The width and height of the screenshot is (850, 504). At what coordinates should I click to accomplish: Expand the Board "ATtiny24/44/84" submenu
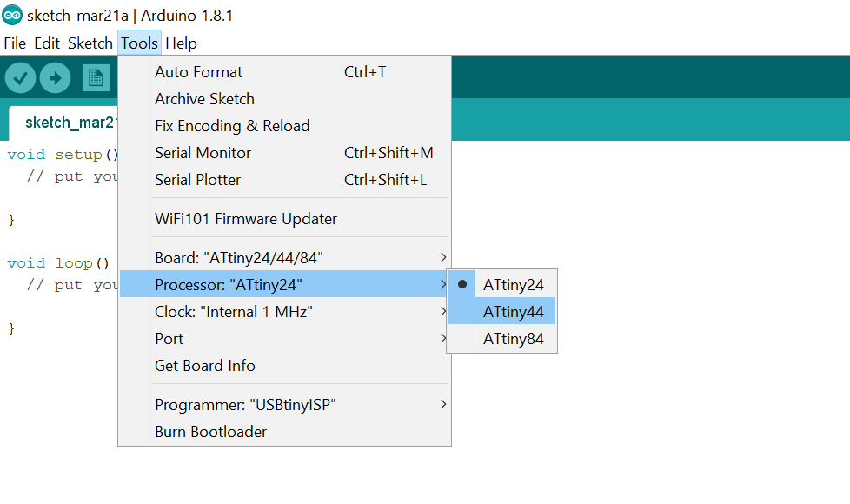coord(284,258)
